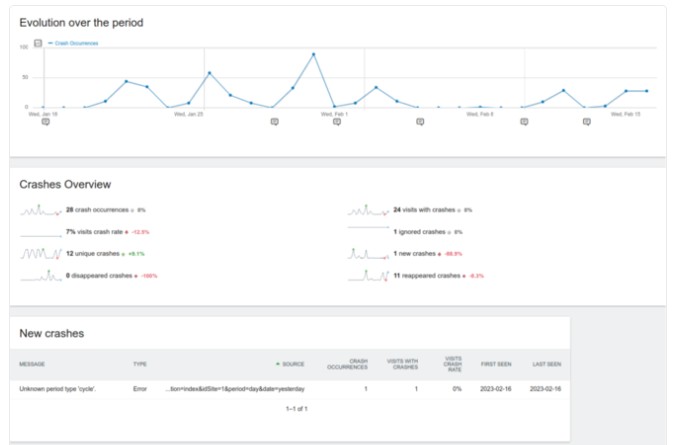The width and height of the screenshot is (675, 445).
Task: Click the source URL ending in date=yesterday
Action: [x=235, y=389]
